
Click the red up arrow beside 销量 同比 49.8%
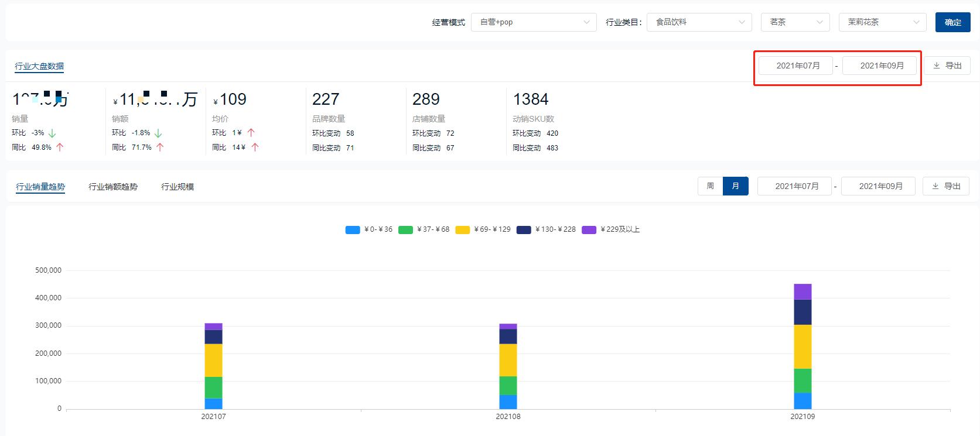tap(60, 147)
